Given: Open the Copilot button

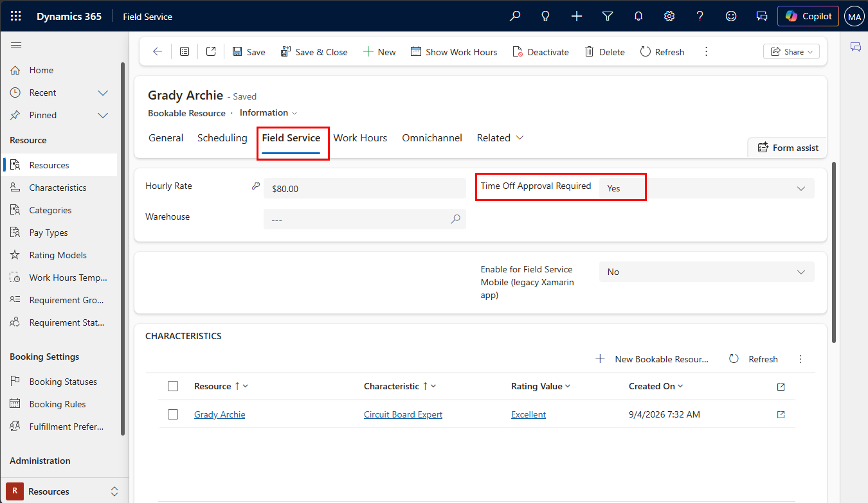Looking at the screenshot, I should point(808,16).
